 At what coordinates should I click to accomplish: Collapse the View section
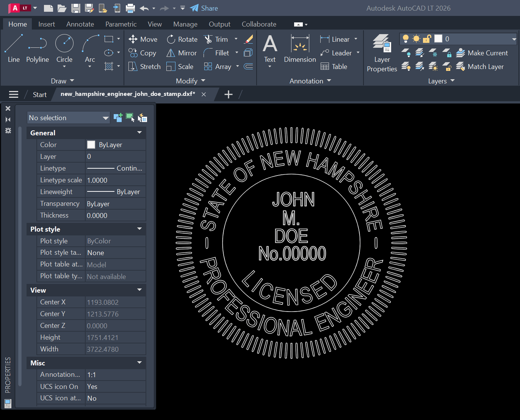point(139,290)
